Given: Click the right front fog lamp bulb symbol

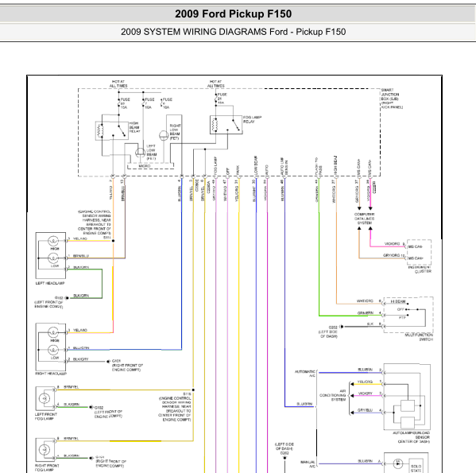Looking at the screenshot, I should click(45, 449).
